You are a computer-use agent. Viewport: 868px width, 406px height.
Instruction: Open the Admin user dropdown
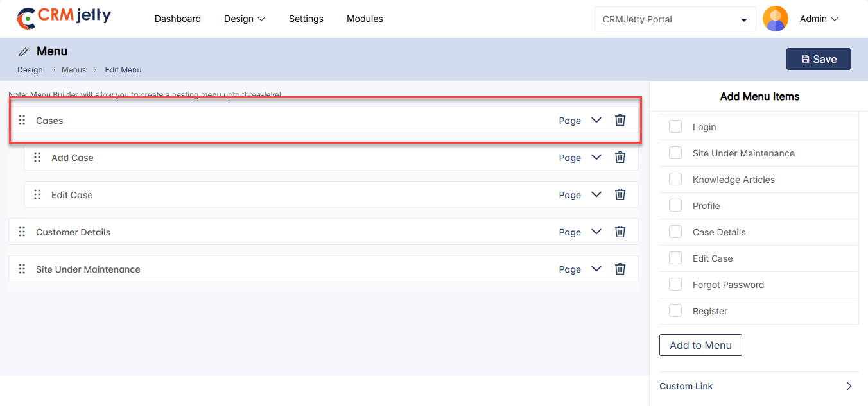coord(819,19)
